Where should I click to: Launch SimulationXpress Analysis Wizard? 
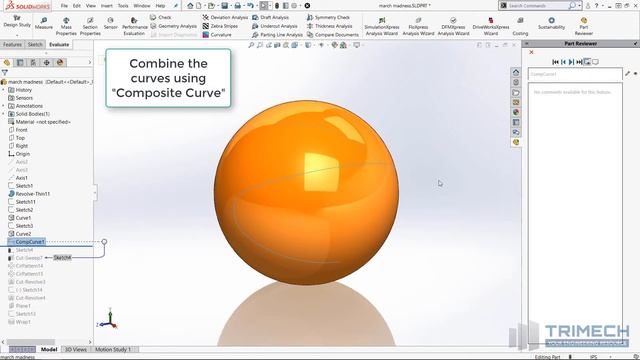(x=382, y=26)
